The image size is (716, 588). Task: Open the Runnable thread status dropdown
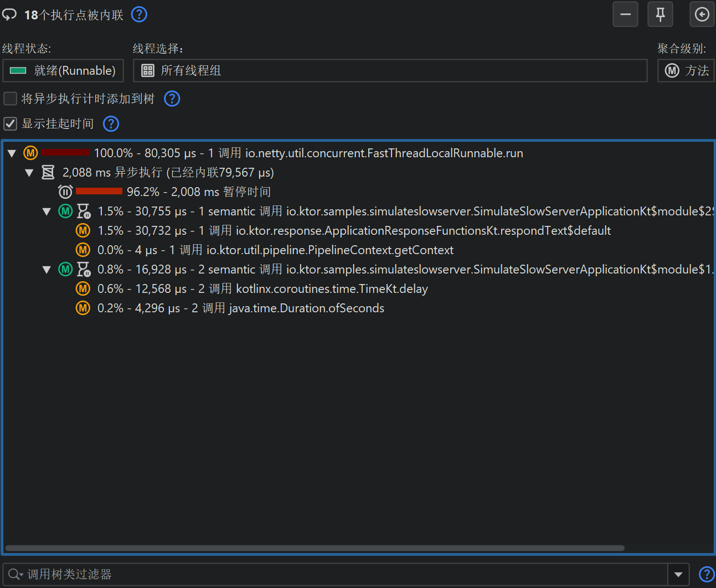tap(63, 71)
